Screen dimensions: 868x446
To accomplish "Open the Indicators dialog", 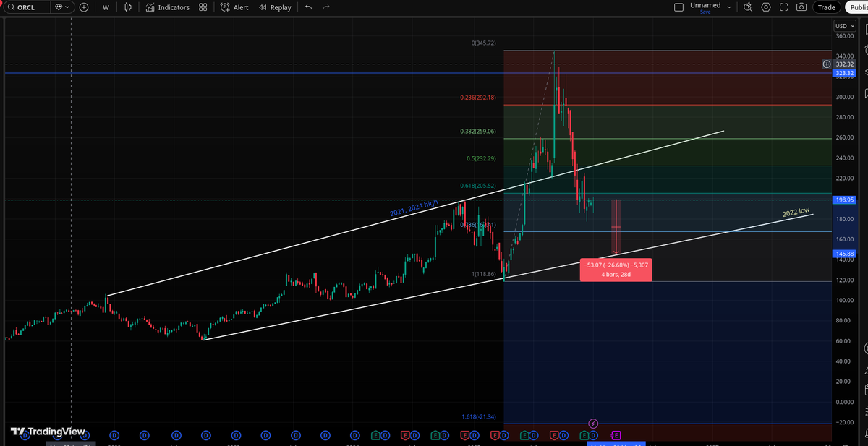I will (167, 7).
